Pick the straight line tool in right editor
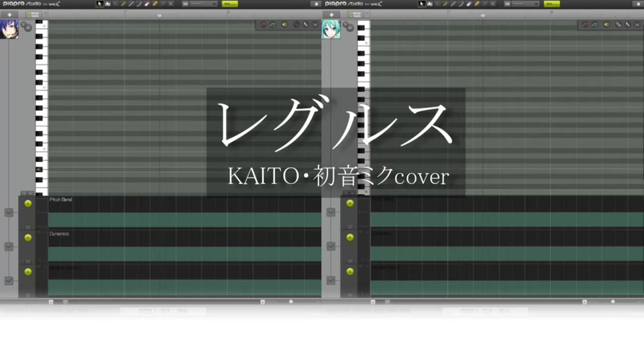 point(453,4)
